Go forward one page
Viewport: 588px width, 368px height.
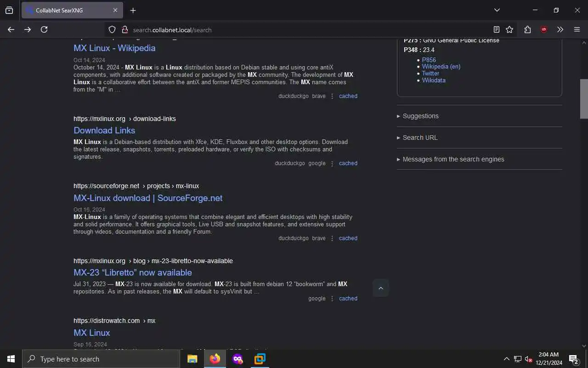pos(28,29)
